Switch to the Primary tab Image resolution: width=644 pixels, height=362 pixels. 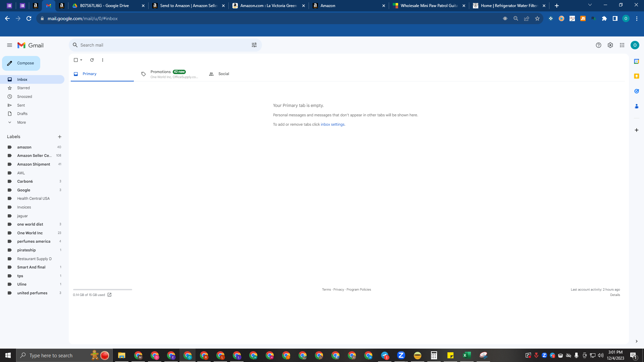click(102, 74)
